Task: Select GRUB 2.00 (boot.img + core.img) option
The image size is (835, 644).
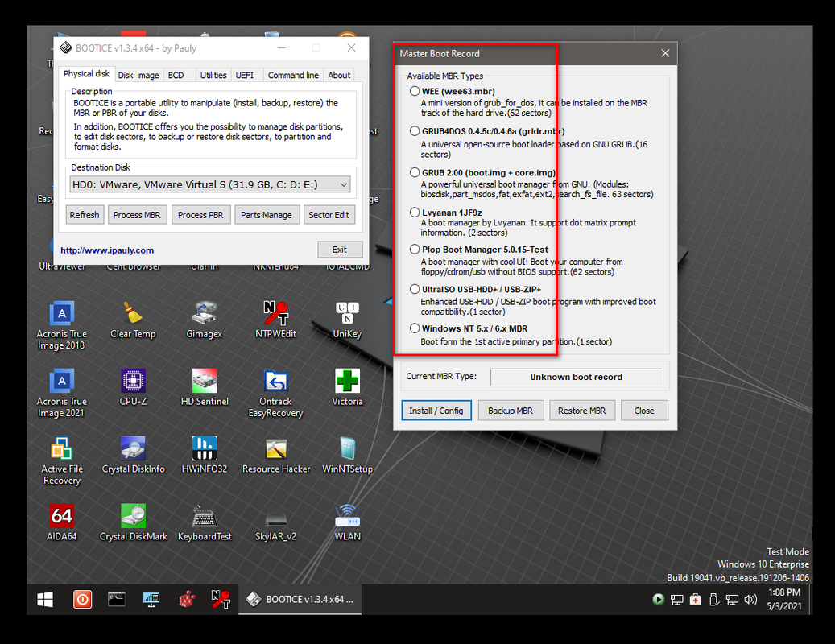Action: coord(415,172)
